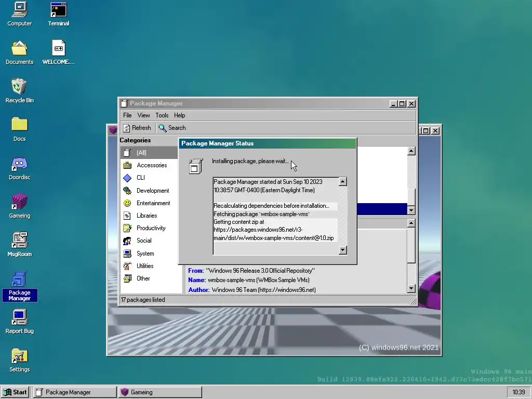Click status log scroll-up arrow
532x399 pixels.
point(343,181)
